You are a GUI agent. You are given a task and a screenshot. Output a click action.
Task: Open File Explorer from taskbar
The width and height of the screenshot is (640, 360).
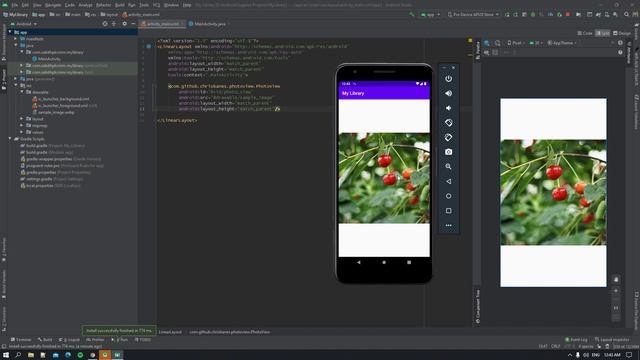31,355
